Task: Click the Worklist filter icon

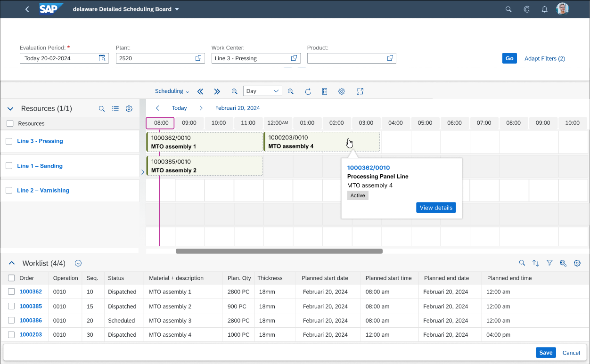Action: pos(549,263)
